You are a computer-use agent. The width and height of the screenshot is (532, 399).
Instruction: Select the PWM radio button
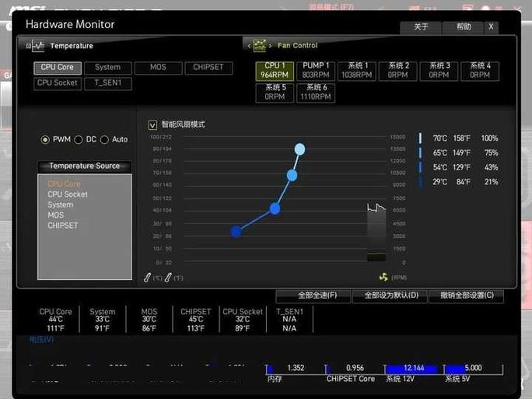[45, 139]
